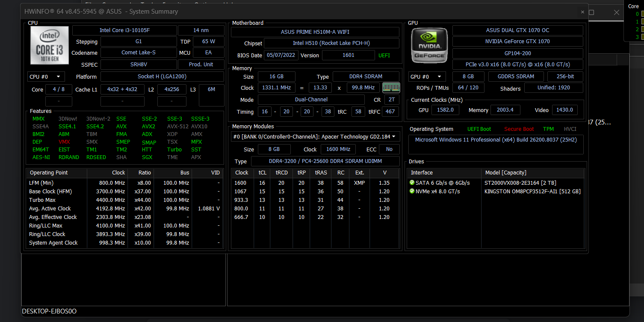The image size is (644, 322).
Task: Click the DESKTOP-EJBOS0O status bar text
Action: tap(49, 311)
